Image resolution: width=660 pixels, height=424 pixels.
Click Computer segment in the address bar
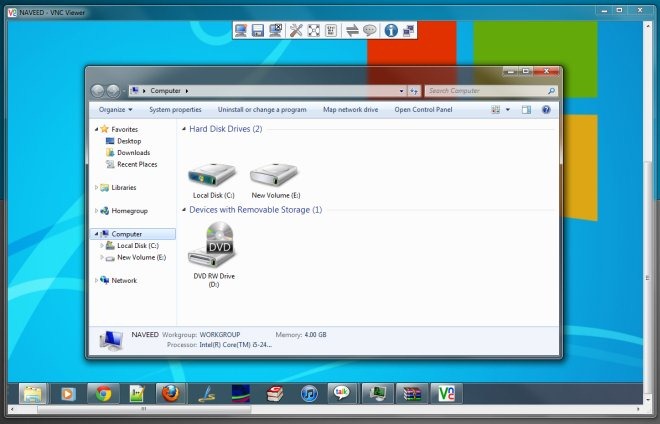(165, 91)
